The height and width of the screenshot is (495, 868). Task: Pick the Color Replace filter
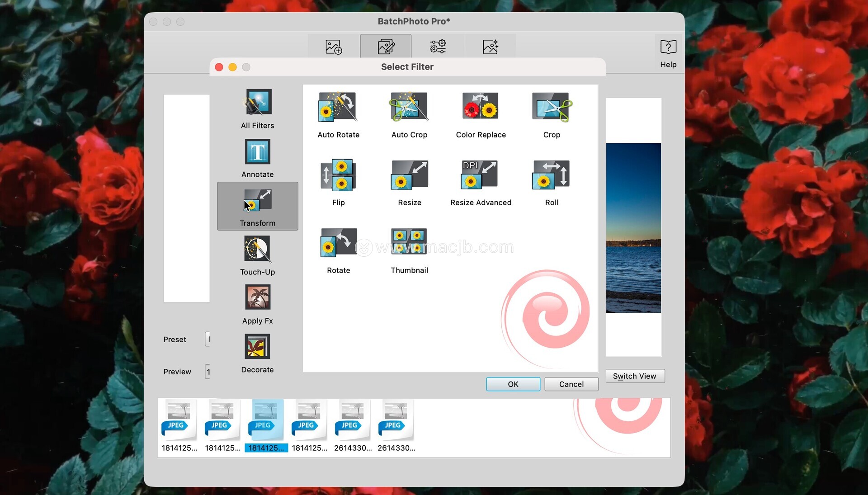click(x=480, y=107)
